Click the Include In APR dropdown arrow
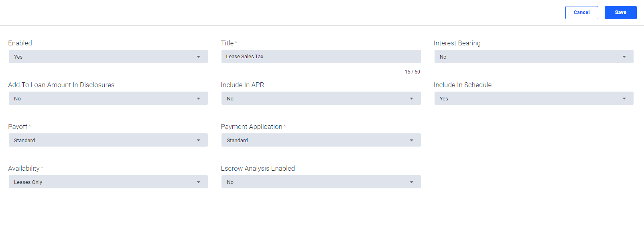Image resolution: width=644 pixels, height=245 pixels. coord(412,99)
